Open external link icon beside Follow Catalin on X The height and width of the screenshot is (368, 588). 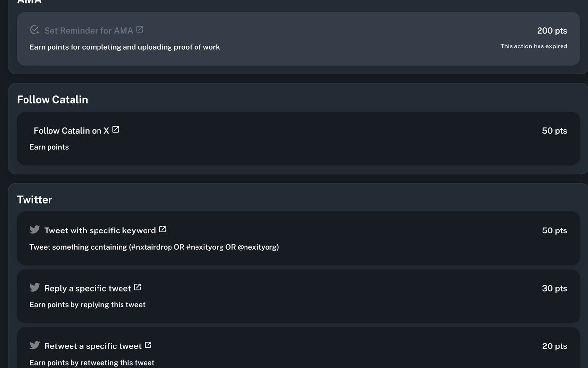(116, 130)
